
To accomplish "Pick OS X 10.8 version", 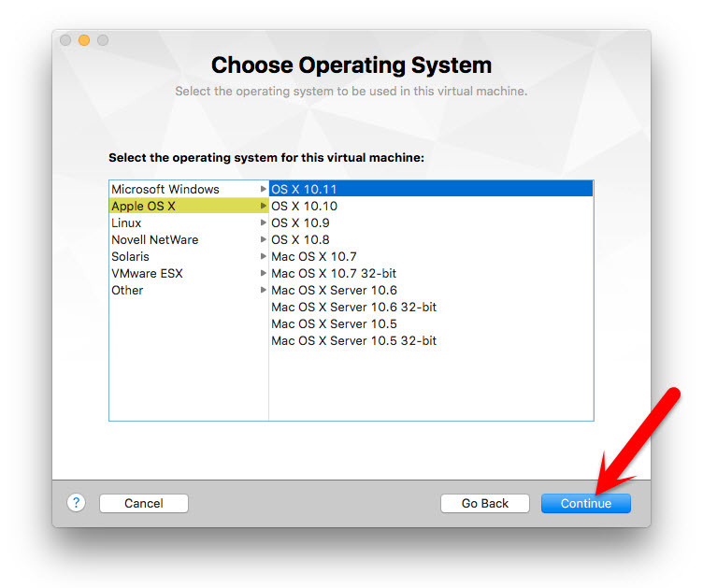I will pyautogui.click(x=431, y=239).
